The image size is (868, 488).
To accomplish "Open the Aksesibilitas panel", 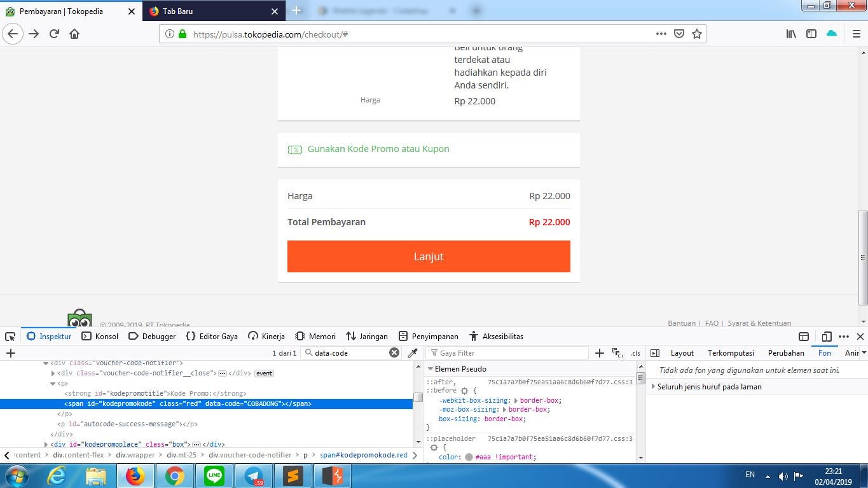I will (497, 337).
